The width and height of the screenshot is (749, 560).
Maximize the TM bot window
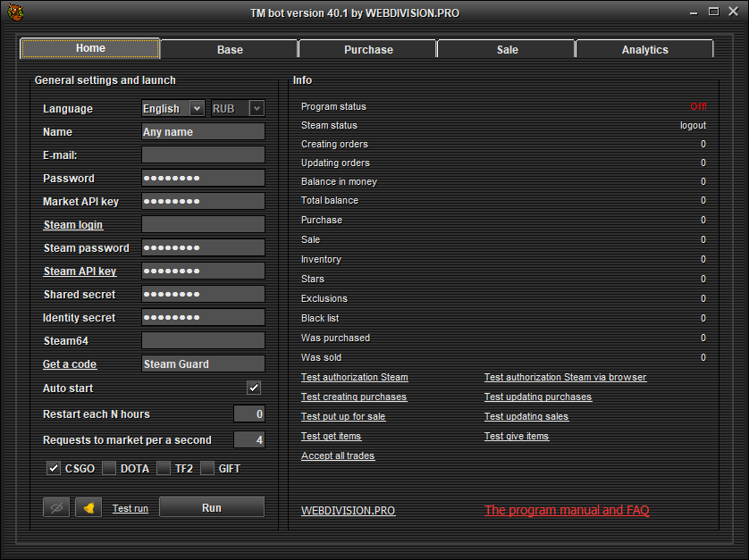pyautogui.click(x=713, y=12)
